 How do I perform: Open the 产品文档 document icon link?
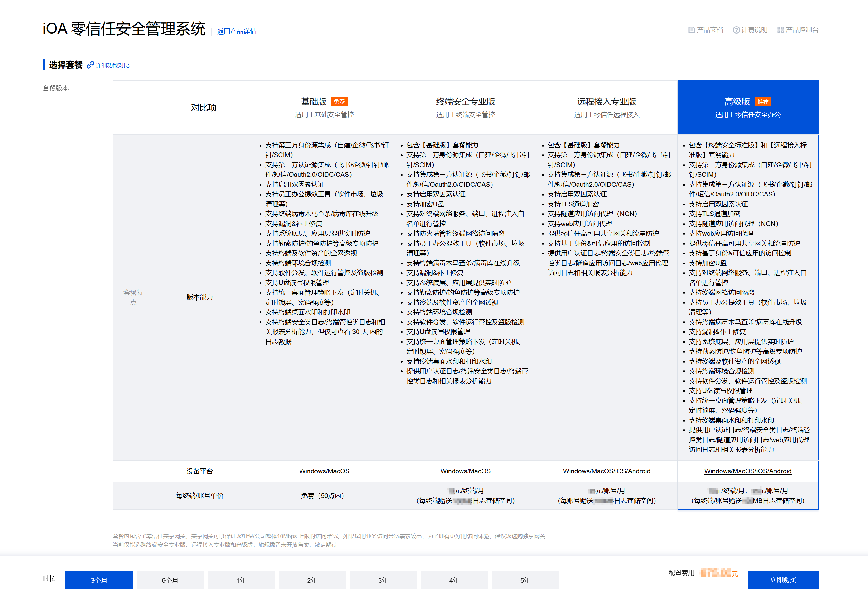691,30
